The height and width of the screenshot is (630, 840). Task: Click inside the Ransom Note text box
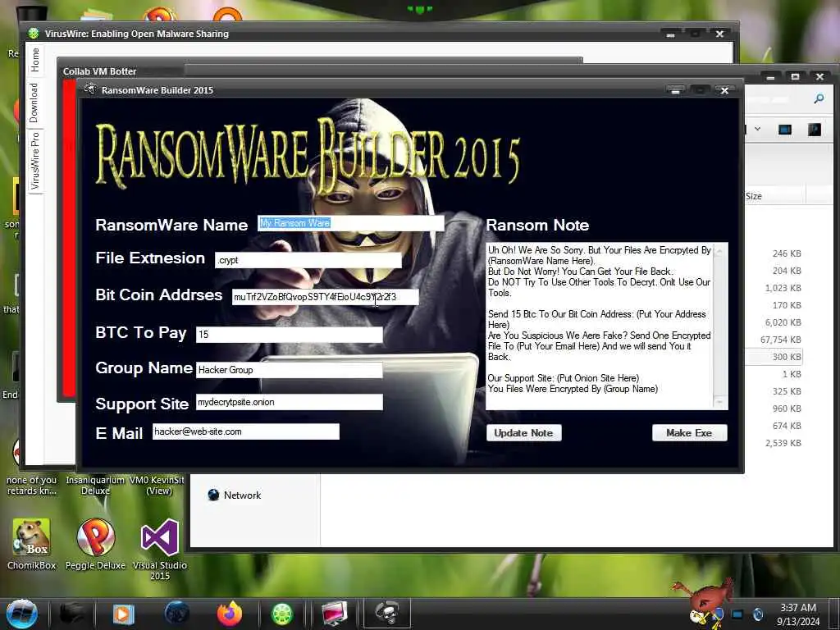[600, 326]
